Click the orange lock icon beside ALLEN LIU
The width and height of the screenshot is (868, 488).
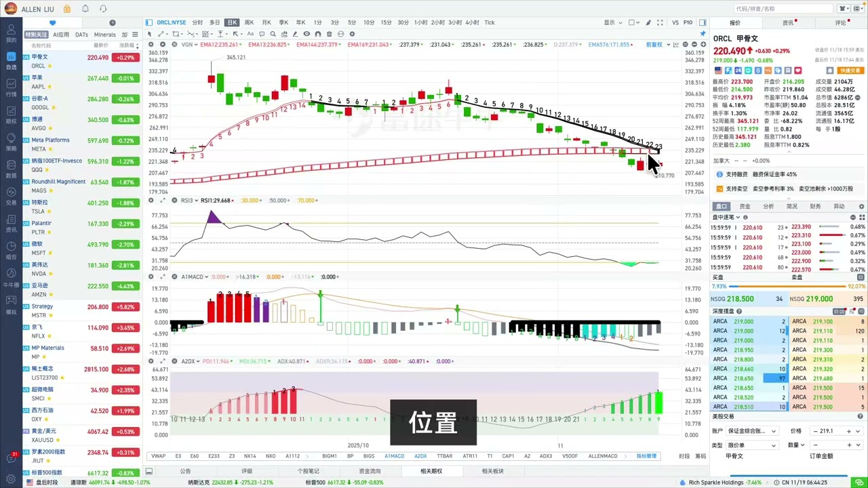point(67,9)
